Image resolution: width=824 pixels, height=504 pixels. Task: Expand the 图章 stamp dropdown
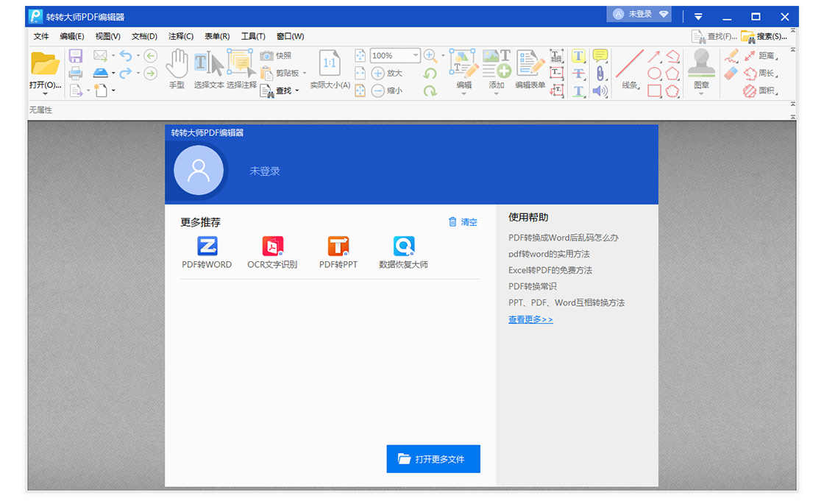701,93
